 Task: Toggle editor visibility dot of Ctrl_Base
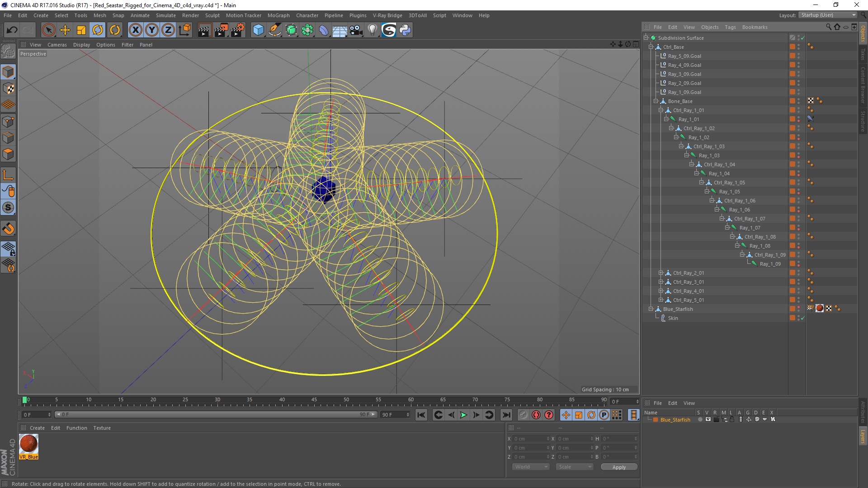(x=798, y=46)
